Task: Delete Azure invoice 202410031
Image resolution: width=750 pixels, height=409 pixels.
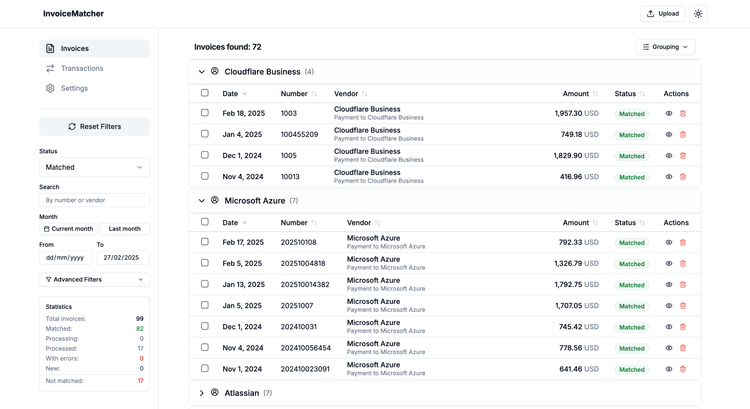Action: [683, 327]
